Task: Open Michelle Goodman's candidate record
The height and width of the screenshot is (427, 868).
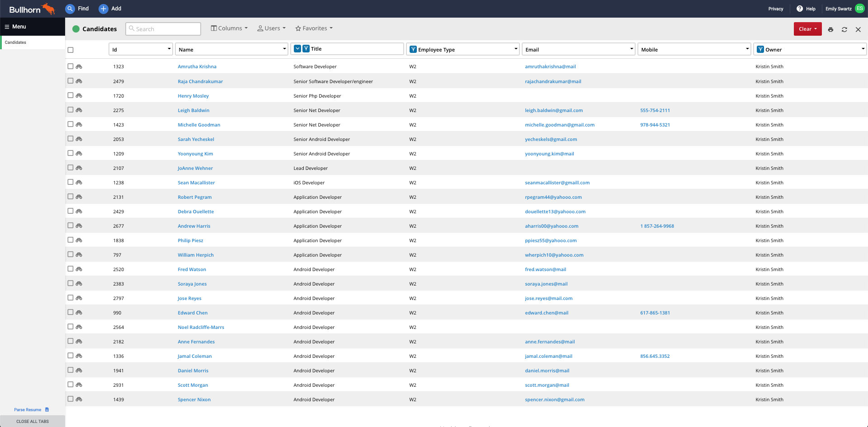Action: tap(199, 125)
